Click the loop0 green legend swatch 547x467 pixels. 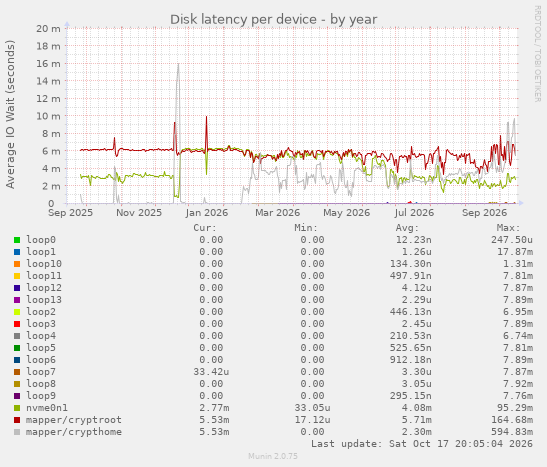click(17, 240)
